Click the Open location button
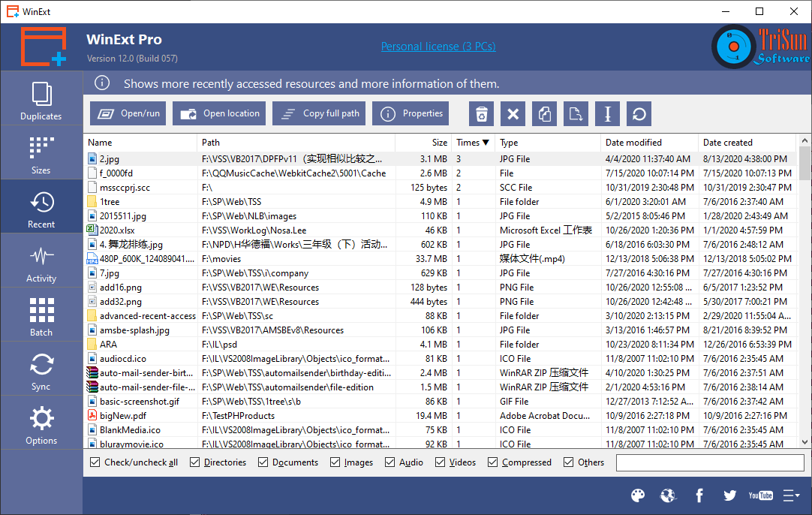The width and height of the screenshot is (812, 515). point(218,113)
